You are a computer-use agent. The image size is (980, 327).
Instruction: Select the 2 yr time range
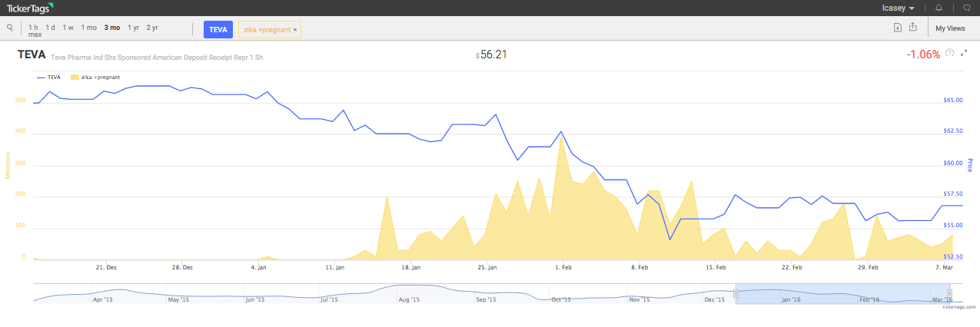point(152,28)
